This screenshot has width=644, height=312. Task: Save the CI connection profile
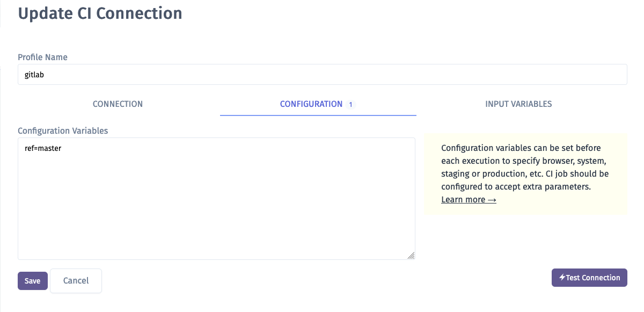point(33,281)
